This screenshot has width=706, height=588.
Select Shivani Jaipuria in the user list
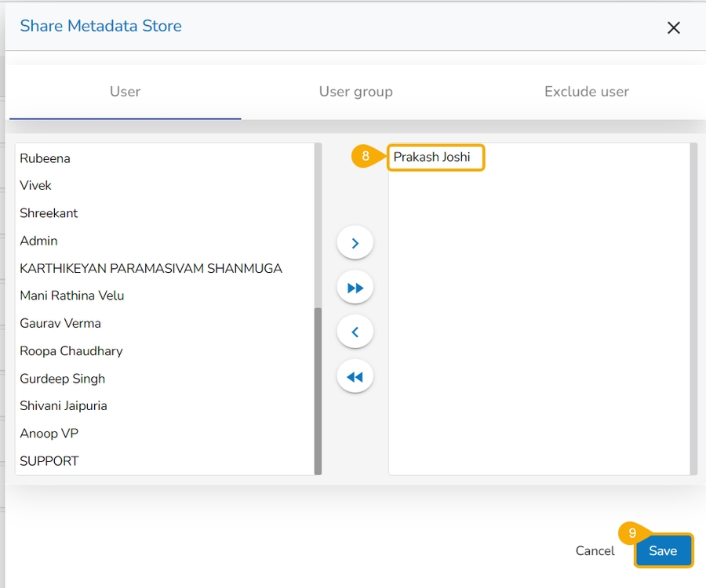click(64, 406)
